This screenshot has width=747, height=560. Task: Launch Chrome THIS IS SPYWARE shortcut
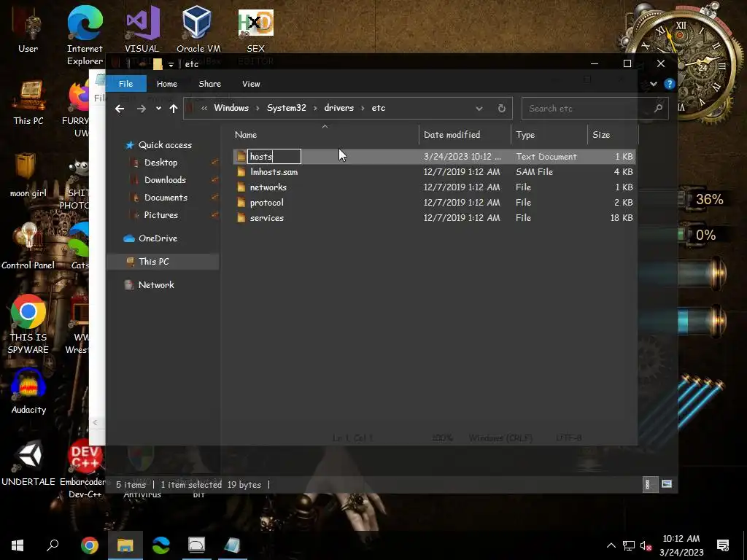[x=28, y=324]
